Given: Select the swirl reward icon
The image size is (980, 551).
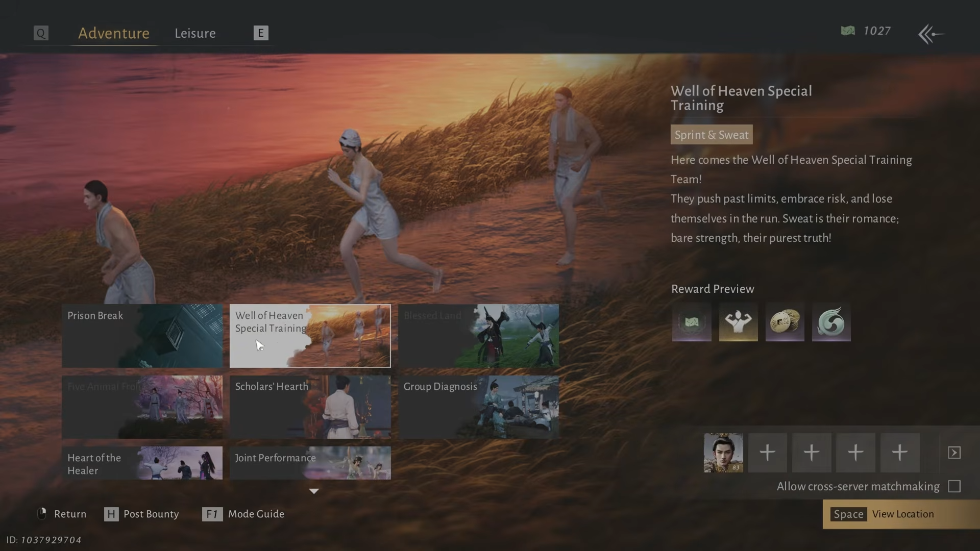Looking at the screenshot, I should pos(831,322).
